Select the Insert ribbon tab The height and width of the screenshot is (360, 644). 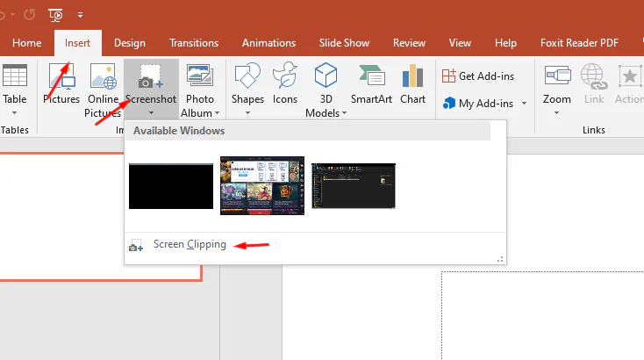tap(77, 43)
